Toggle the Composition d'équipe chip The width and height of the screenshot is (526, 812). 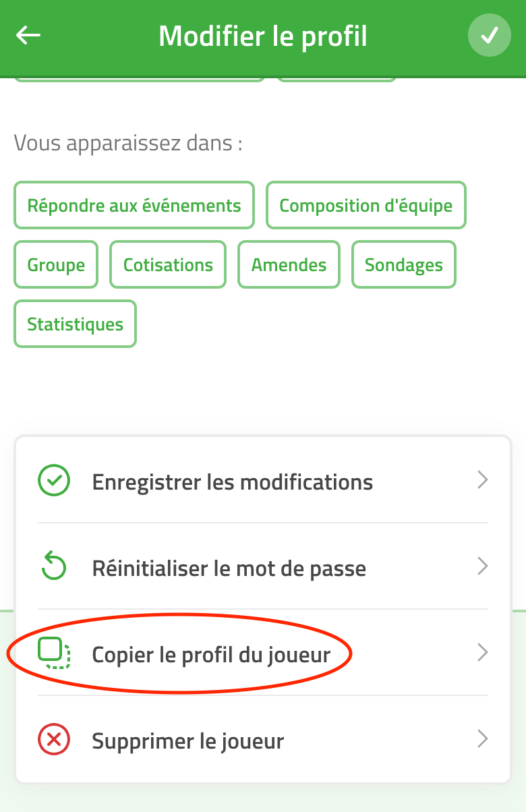click(x=366, y=205)
